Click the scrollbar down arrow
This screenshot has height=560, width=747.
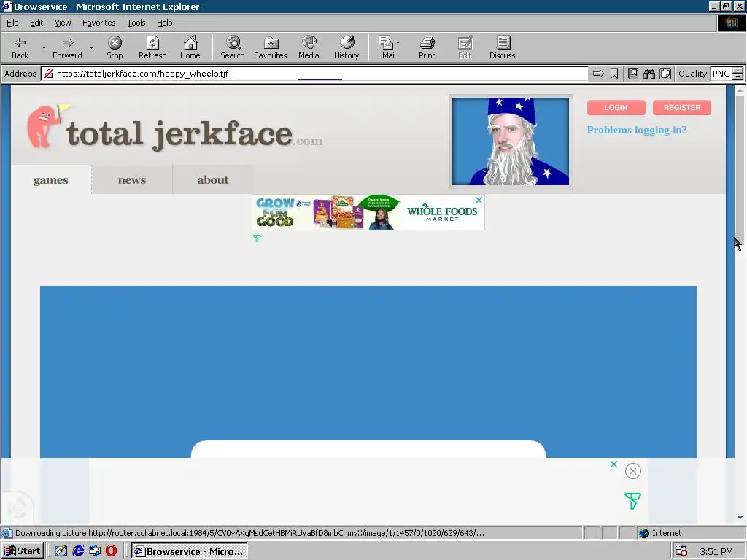[x=740, y=518]
